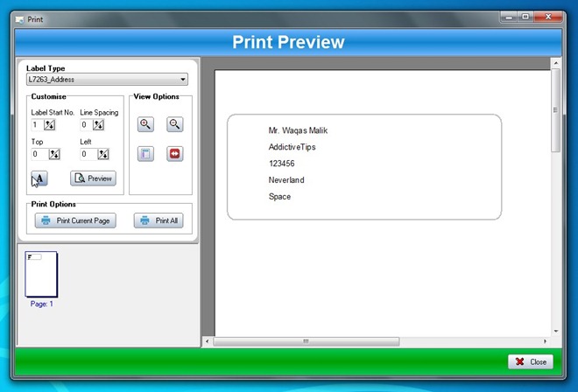
Task: Click the preview scroll down arrow
Action: 556,332
